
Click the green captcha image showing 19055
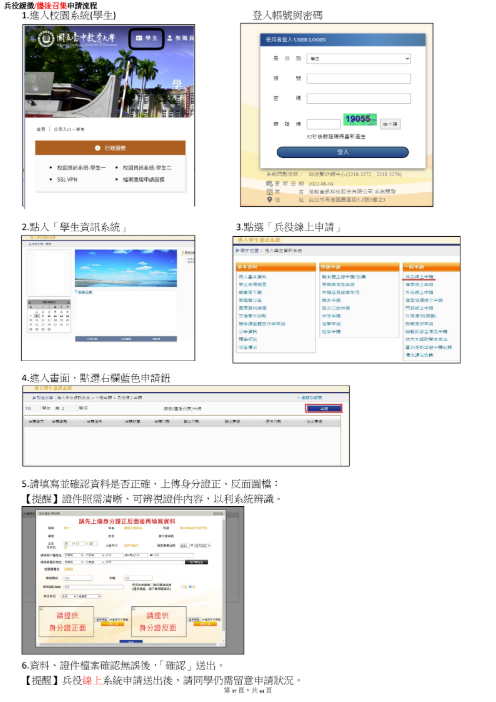pos(360,119)
